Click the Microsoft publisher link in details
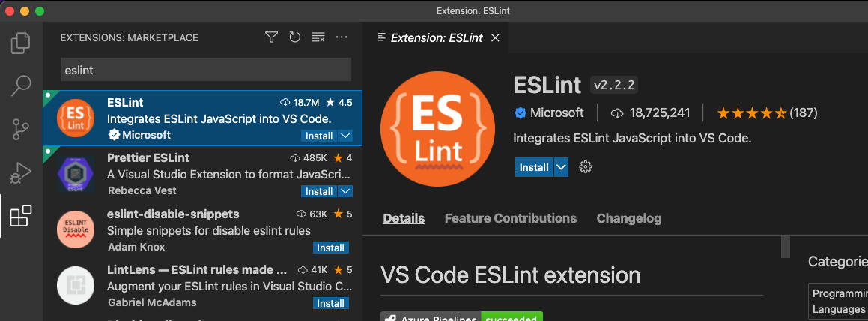Screen dimensions: 868x321 coord(557,113)
